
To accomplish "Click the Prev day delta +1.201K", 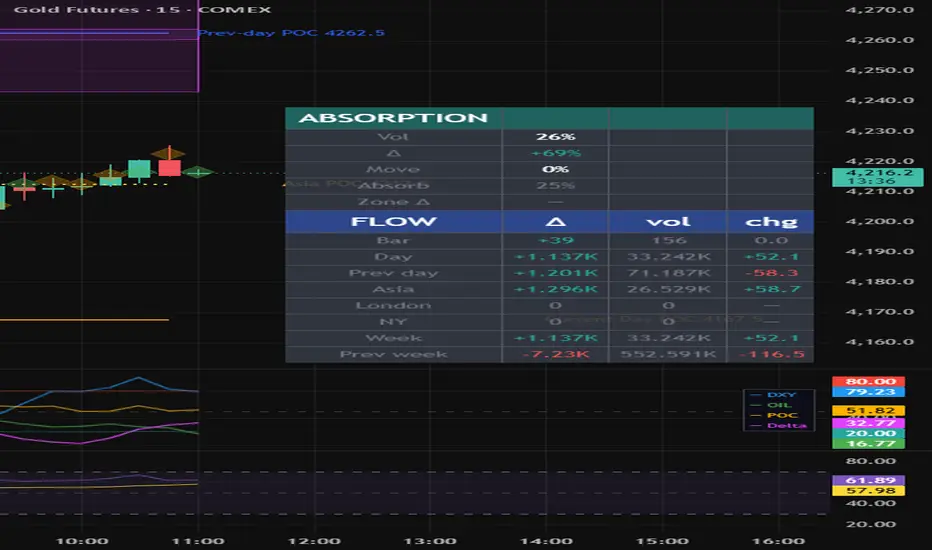I will click(x=555, y=273).
